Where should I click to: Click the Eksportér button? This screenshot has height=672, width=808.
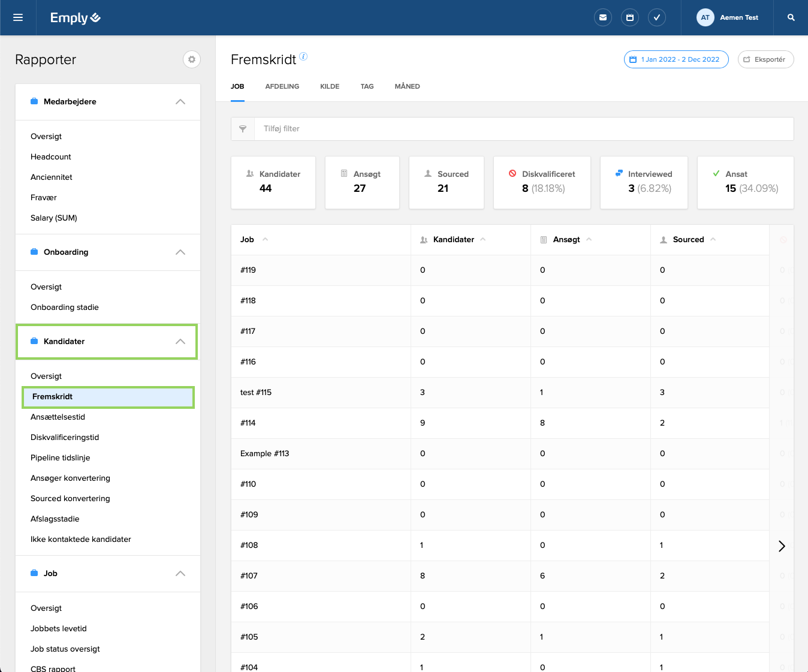[765, 59]
